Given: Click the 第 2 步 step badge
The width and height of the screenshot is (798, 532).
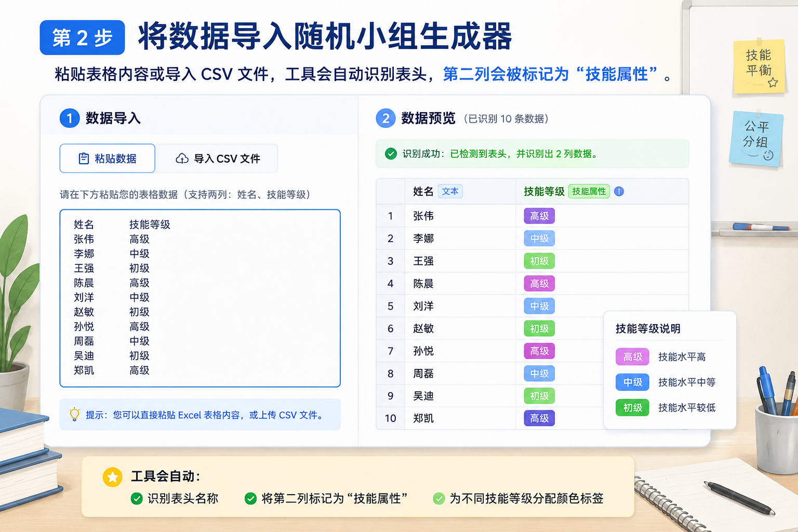Looking at the screenshot, I should 82,37.
